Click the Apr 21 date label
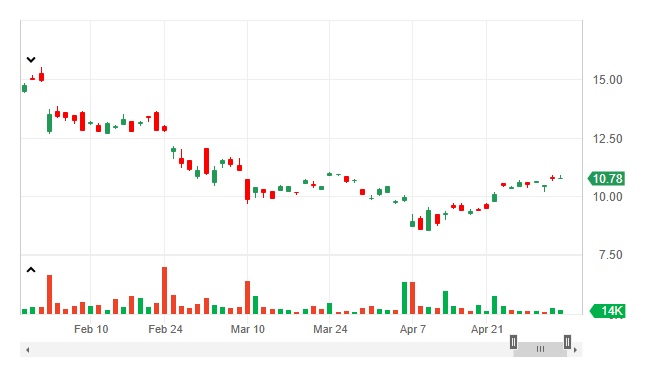Image resolution: width=650 pixels, height=372 pixels. pos(487,329)
